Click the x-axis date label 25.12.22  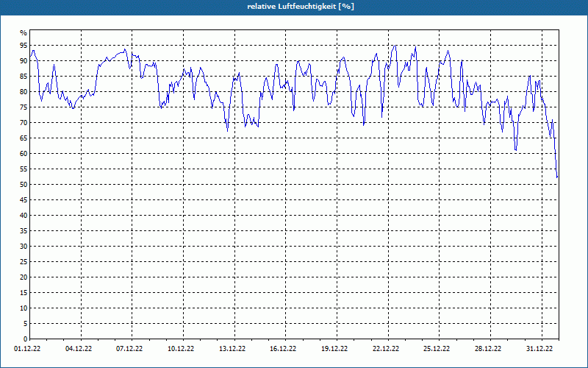tap(437, 349)
